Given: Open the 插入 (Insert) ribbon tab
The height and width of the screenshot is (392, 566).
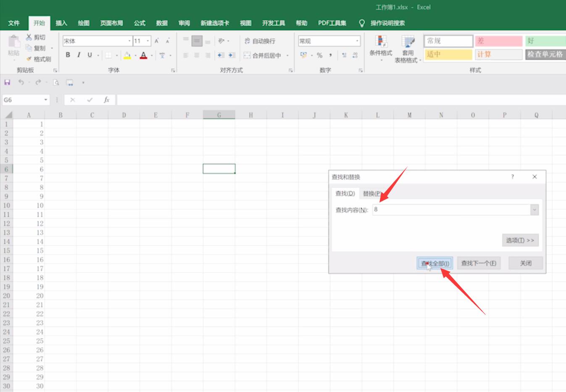Looking at the screenshot, I should (x=61, y=23).
